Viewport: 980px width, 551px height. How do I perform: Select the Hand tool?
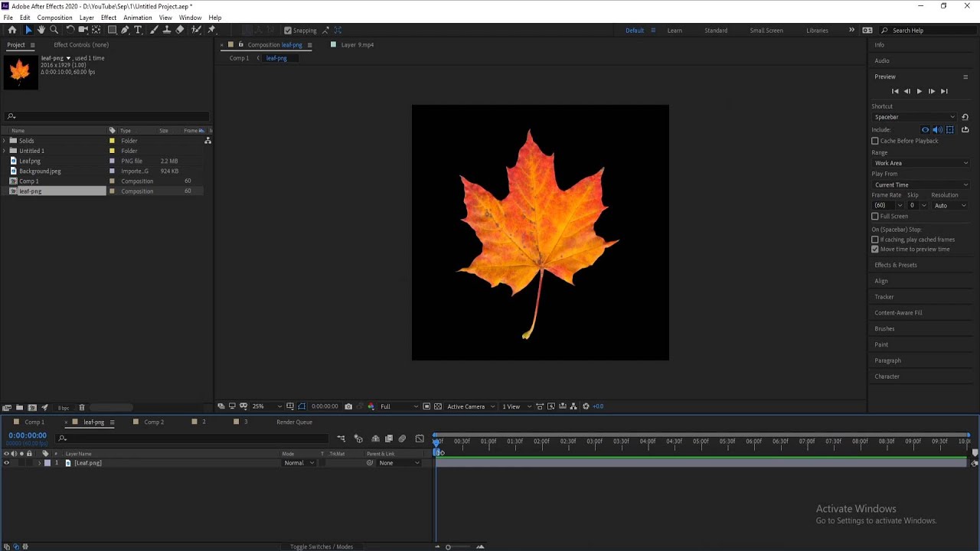tap(41, 30)
